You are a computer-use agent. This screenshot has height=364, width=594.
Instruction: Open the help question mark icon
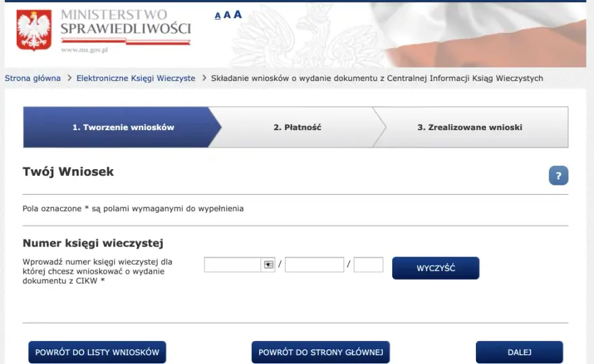558,175
